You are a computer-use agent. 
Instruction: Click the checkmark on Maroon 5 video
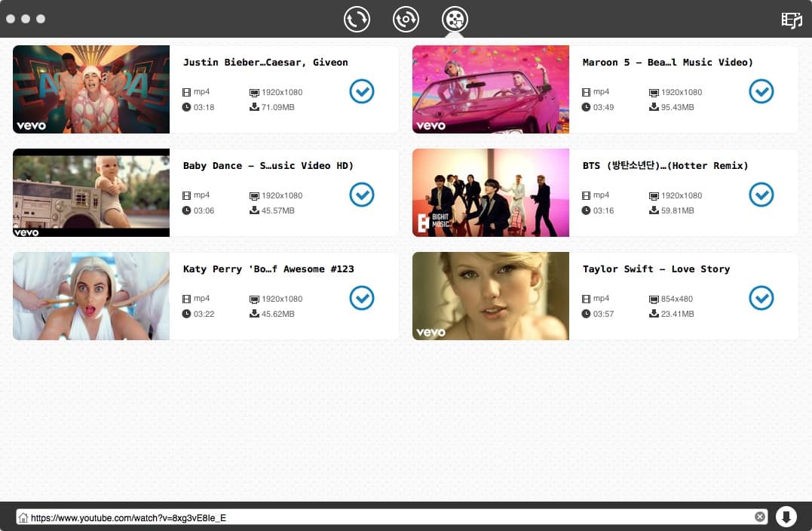pos(761,91)
